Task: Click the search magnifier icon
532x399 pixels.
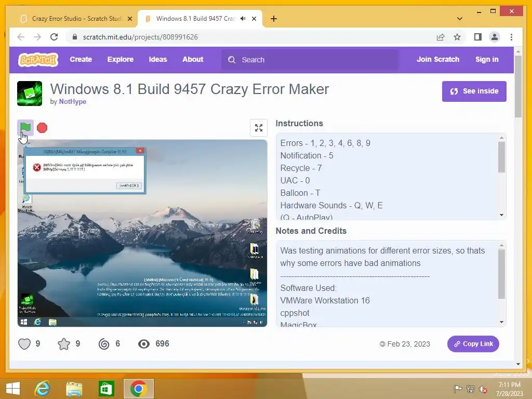Action: click(232, 60)
